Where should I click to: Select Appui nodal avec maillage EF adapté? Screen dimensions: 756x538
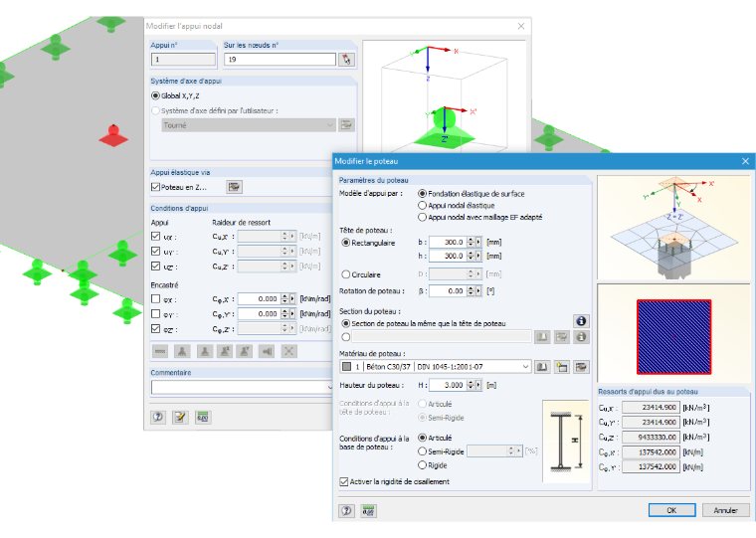[x=423, y=218]
